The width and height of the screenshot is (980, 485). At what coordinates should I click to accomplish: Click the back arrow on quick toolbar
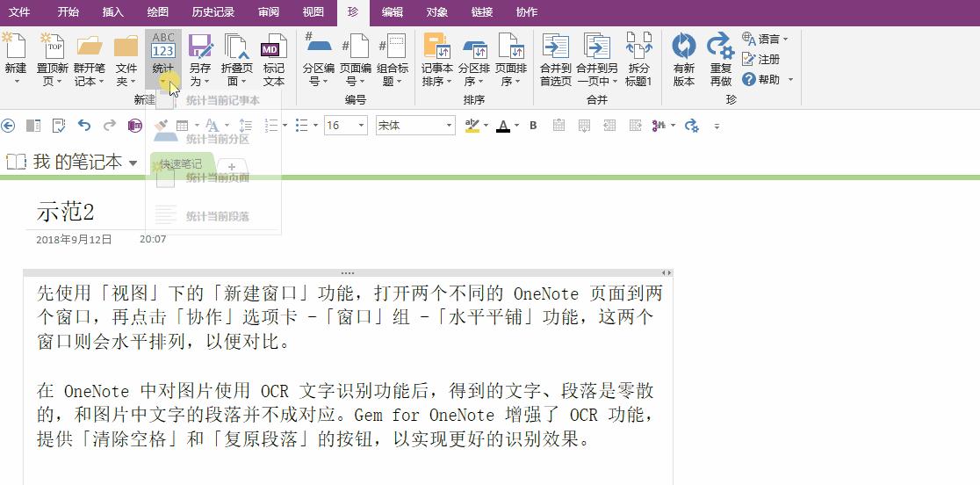pyautogui.click(x=8, y=126)
